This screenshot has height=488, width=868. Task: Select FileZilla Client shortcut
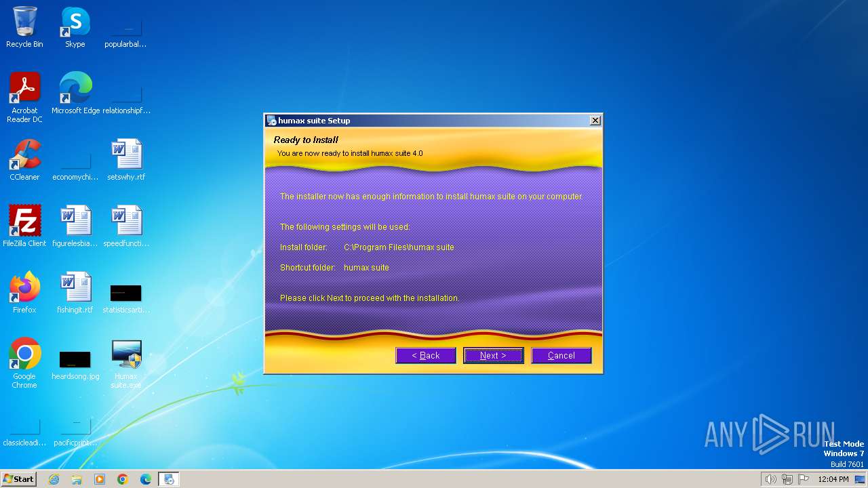coord(24,226)
